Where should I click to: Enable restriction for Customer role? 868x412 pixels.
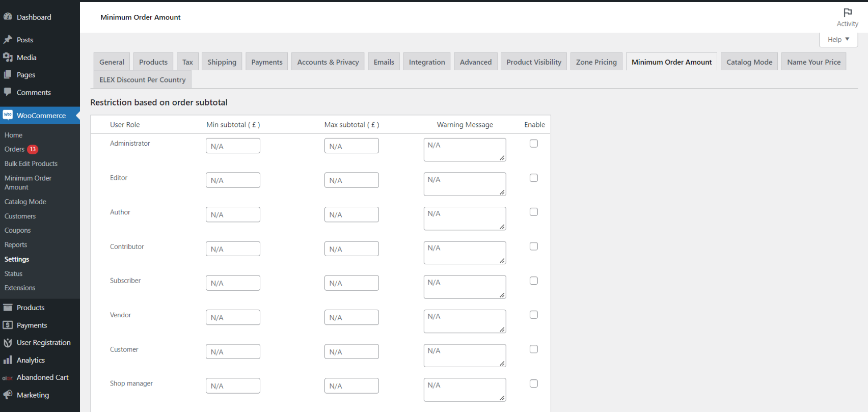point(534,349)
